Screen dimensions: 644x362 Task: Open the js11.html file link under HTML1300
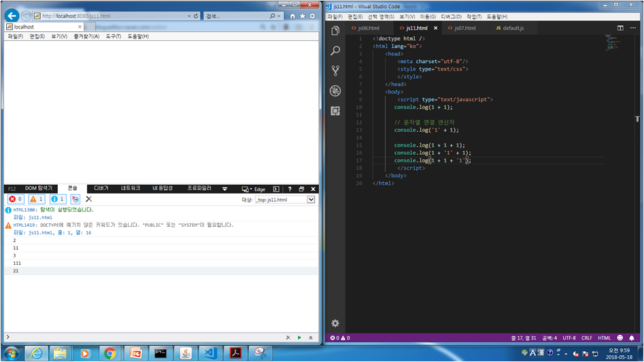[40, 217]
